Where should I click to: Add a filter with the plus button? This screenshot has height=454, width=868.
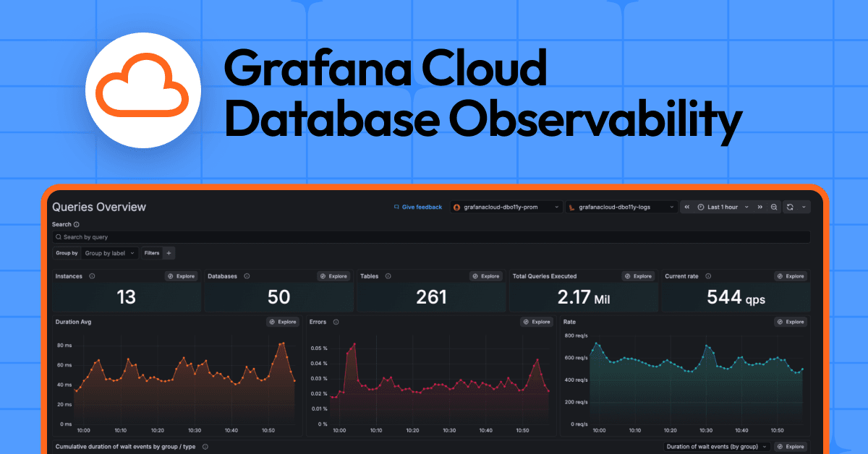[169, 253]
